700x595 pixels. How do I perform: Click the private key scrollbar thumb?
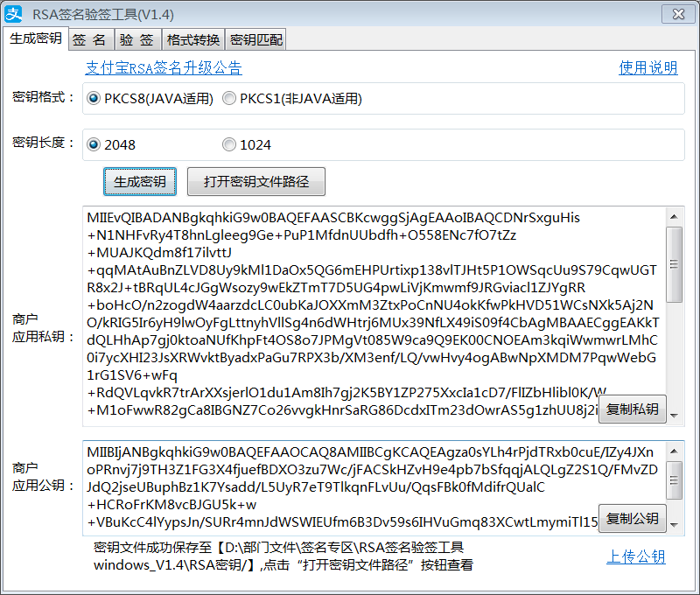coord(675,262)
